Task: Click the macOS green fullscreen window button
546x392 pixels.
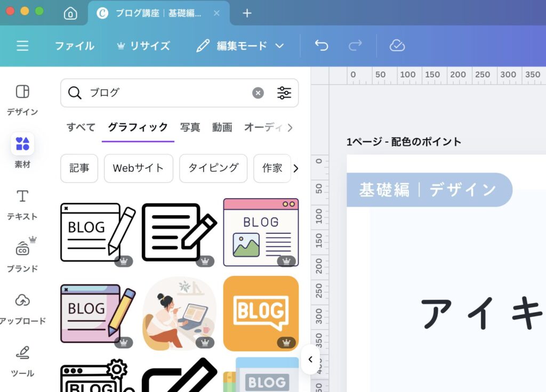Action: click(39, 11)
